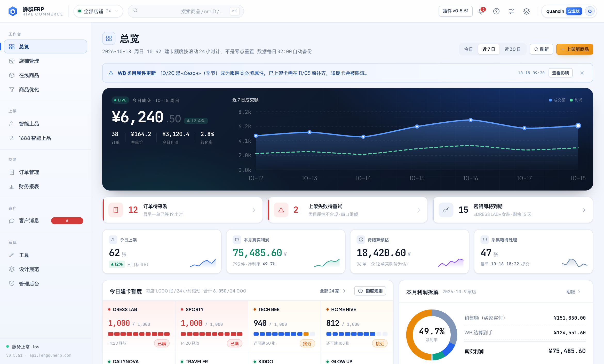Open 客户消息 chat item
The height and width of the screenshot is (364, 604).
45,221
